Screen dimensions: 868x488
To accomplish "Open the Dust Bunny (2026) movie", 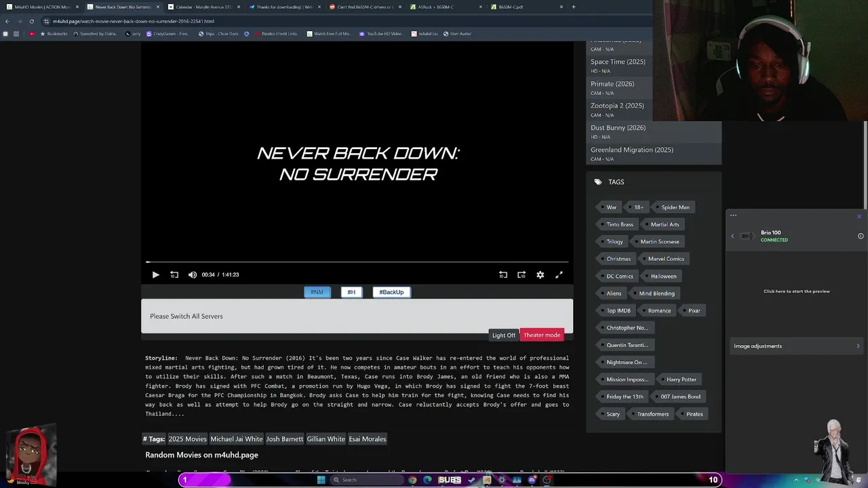I will point(618,127).
